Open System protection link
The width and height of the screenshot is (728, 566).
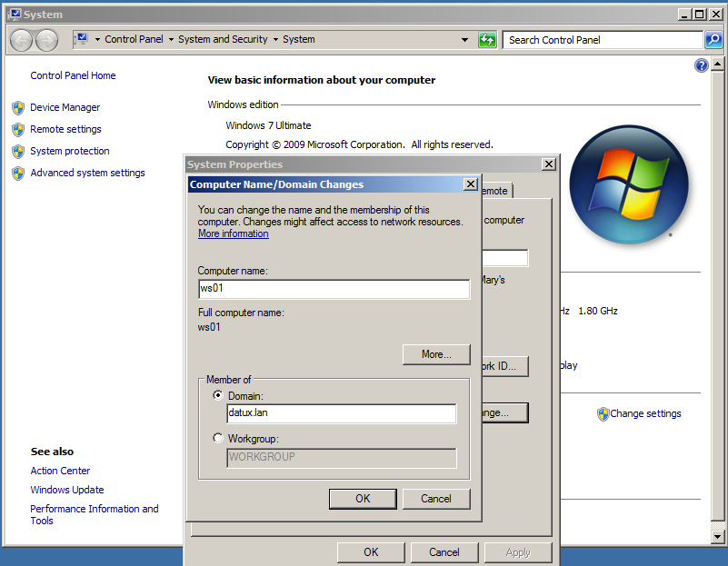click(70, 151)
